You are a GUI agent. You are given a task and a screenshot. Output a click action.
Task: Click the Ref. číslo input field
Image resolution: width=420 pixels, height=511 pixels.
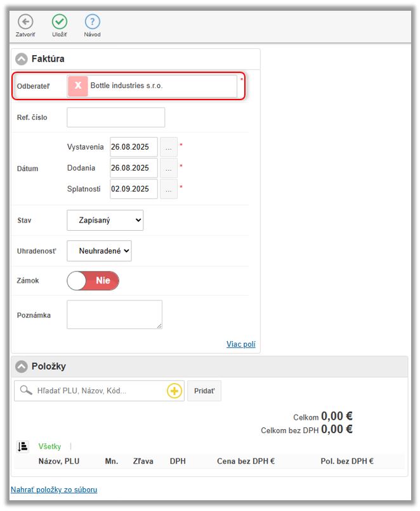click(115, 117)
